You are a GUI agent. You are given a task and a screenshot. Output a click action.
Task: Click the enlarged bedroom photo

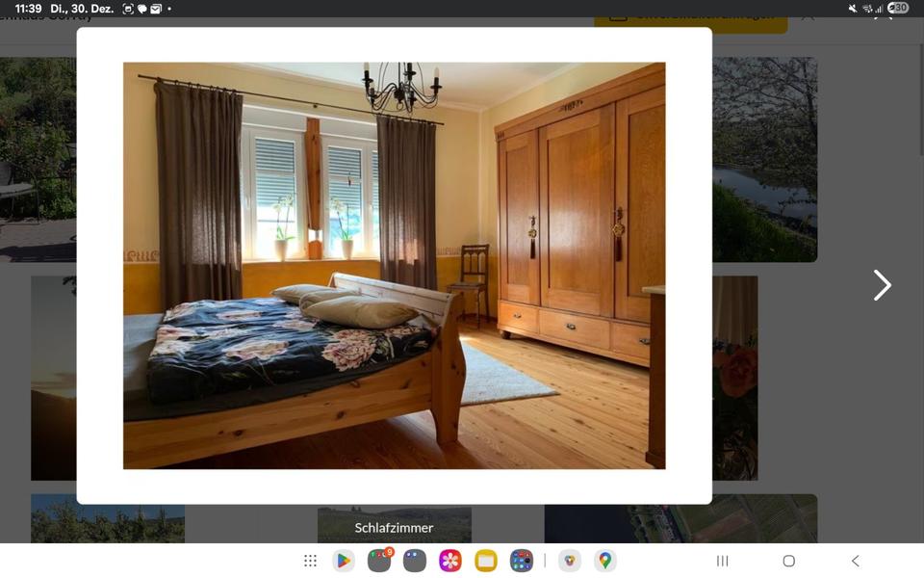(x=394, y=266)
